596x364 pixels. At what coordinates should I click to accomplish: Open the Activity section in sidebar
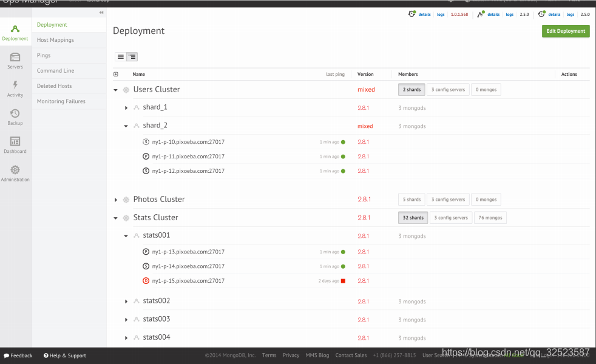pyautogui.click(x=15, y=87)
